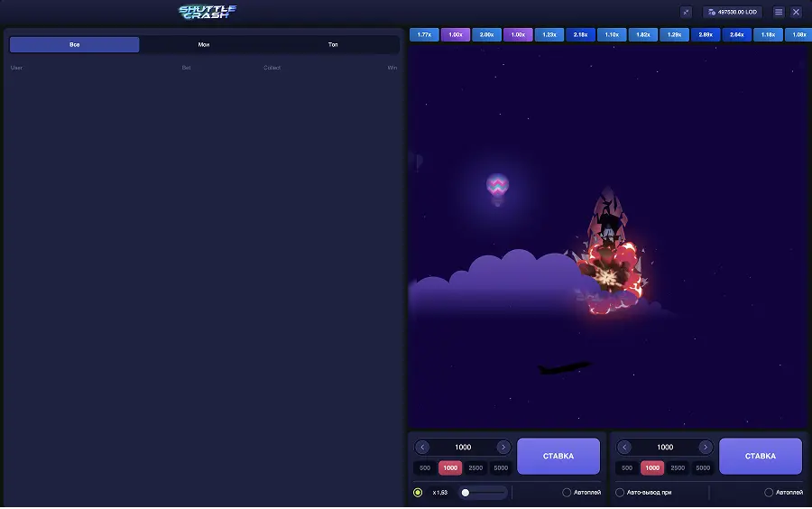The height and width of the screenshot is (509, 812).
Task: Select the Все bets tab
Action: coord(75,44)
